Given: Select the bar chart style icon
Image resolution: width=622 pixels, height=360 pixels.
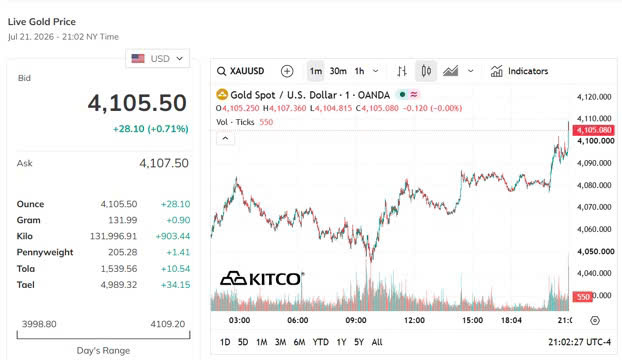Looking at the screenshot, I should (x=402, y=71).
